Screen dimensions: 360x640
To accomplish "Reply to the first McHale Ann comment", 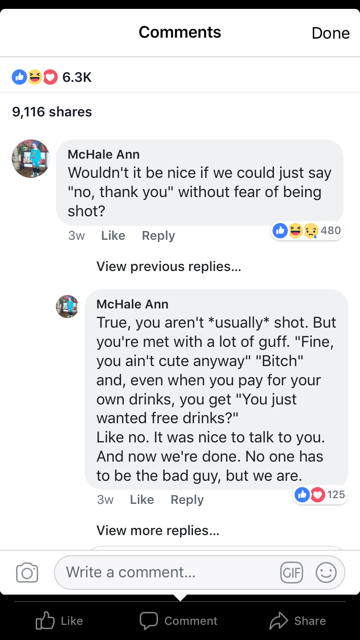I will (x=158, y=236).
